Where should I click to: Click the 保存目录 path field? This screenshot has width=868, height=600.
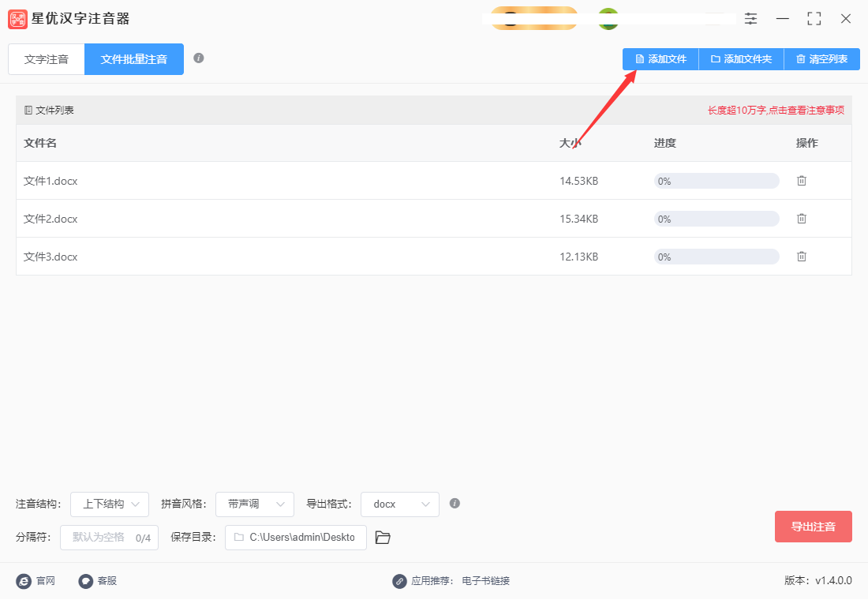pyautogui.click(x=296, y=538)
